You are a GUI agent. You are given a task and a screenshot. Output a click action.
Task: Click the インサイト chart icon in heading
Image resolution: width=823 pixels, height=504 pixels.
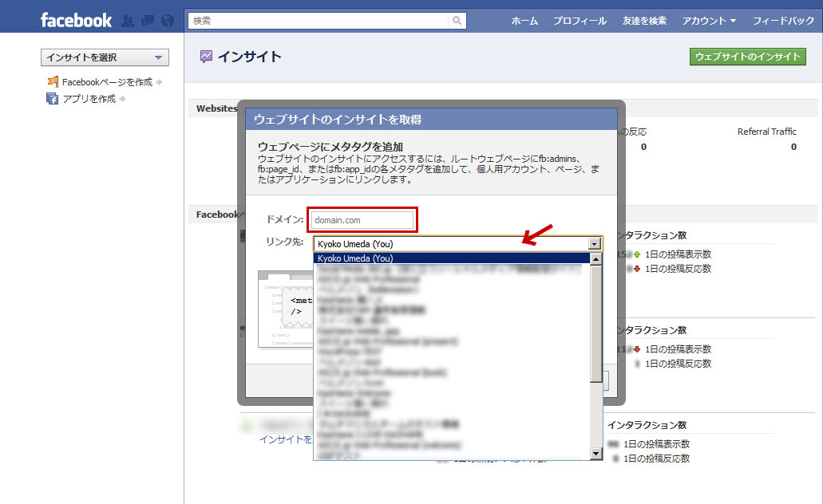click(206, 56)
